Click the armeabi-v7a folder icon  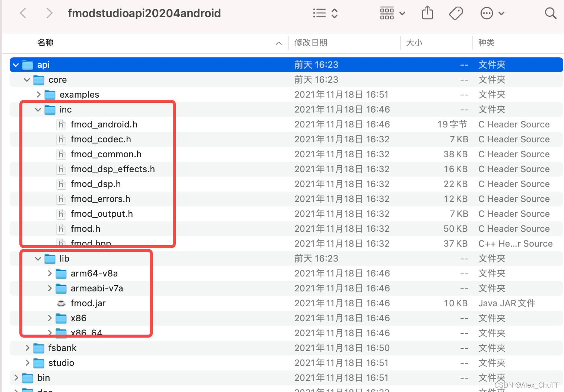coord(61,288)
